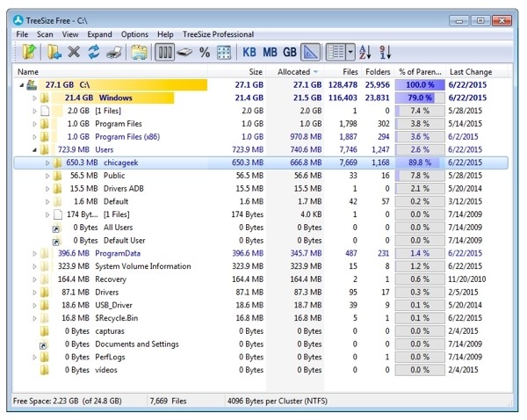Toggle the automatic units ruler icon
The width and height of the screenshot is (527, 420).
[x=310, y=53]
